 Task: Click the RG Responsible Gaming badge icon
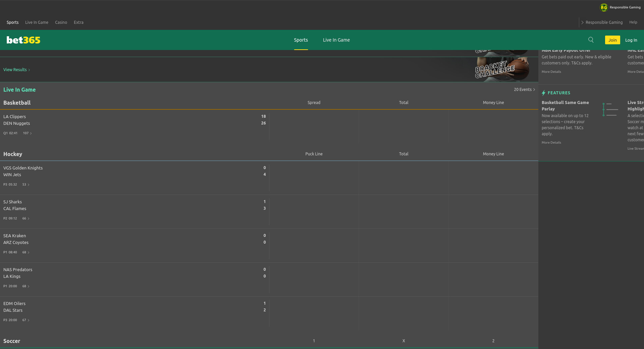pos(604,7)
